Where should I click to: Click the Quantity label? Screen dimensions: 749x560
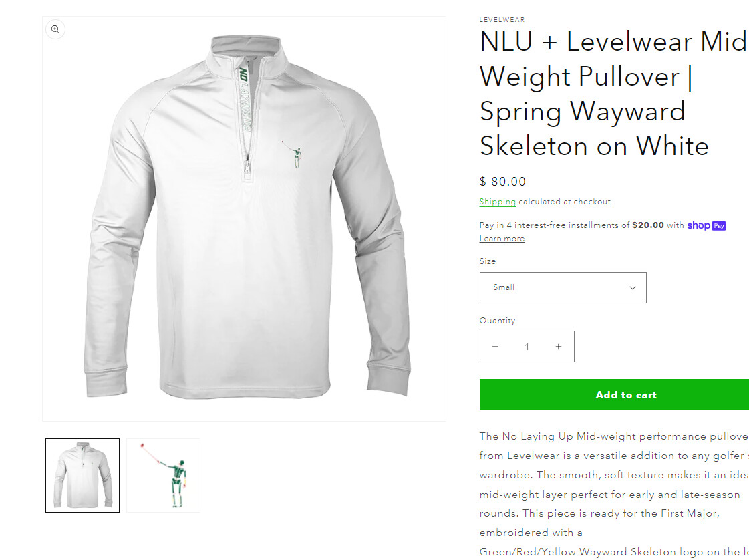click(497, 321)
